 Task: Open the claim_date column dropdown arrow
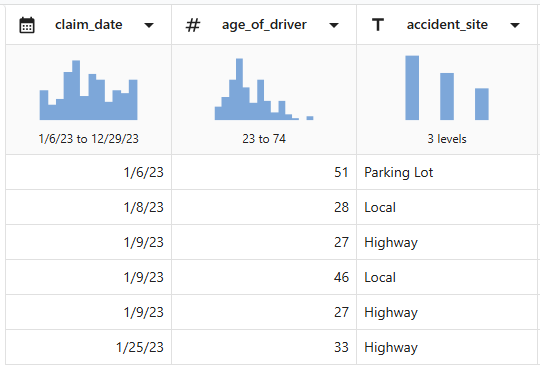(x=149, y=25)
